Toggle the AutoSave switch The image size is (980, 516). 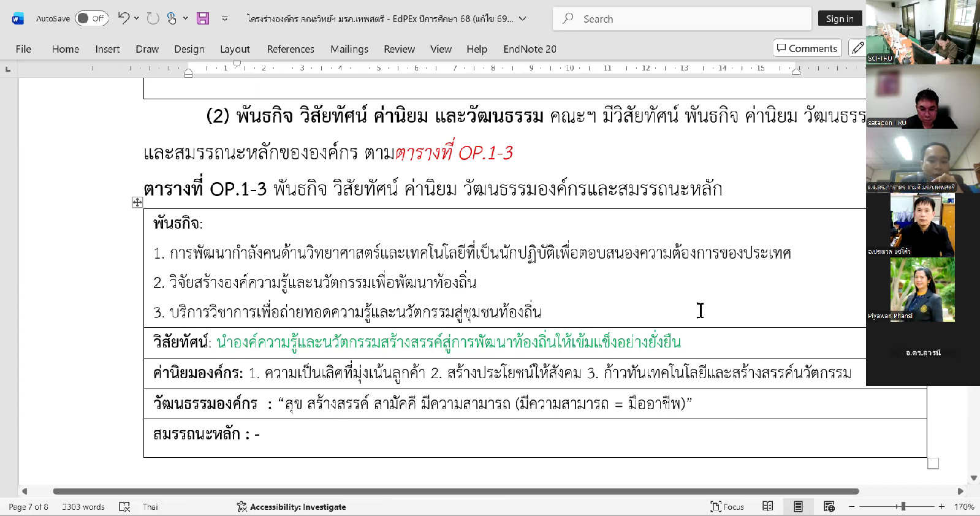coord(91,18)
